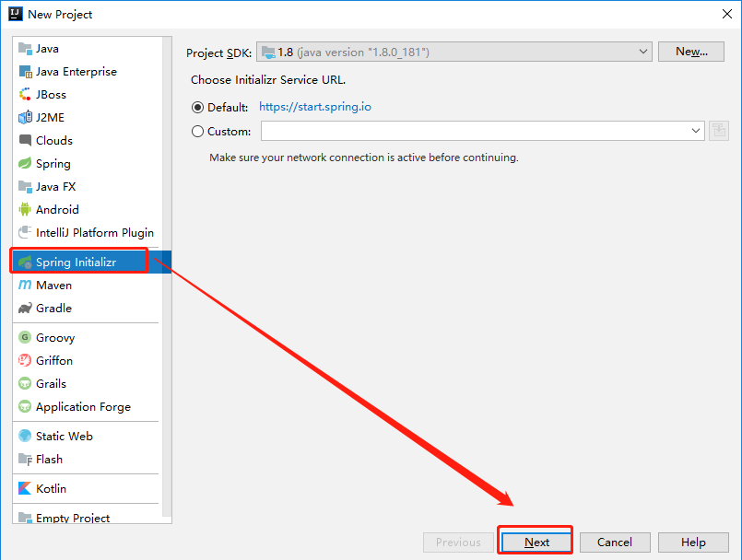
Task: Click the Application Forge icon
Action: (x=25, y=406)
